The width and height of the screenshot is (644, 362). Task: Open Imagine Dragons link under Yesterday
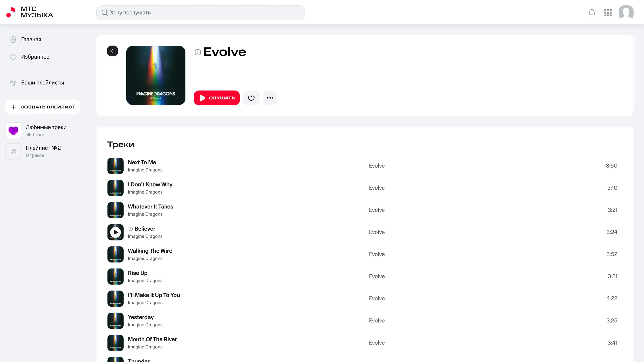pyautogui.click(x=145, y=325)
